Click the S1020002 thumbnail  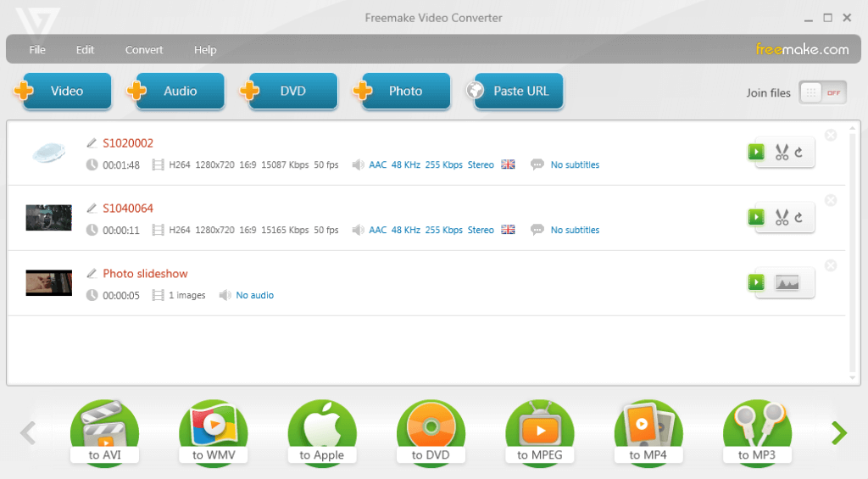[x=48, y=153]
